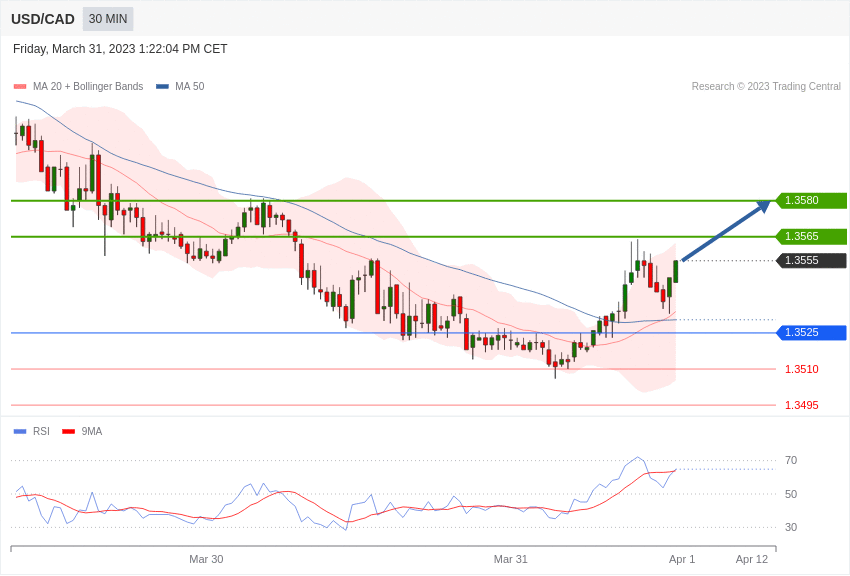Viewport: 850px width, 576px height.
Task: Click the 1.3510 support level label
Action: click(x=802, y=370)
